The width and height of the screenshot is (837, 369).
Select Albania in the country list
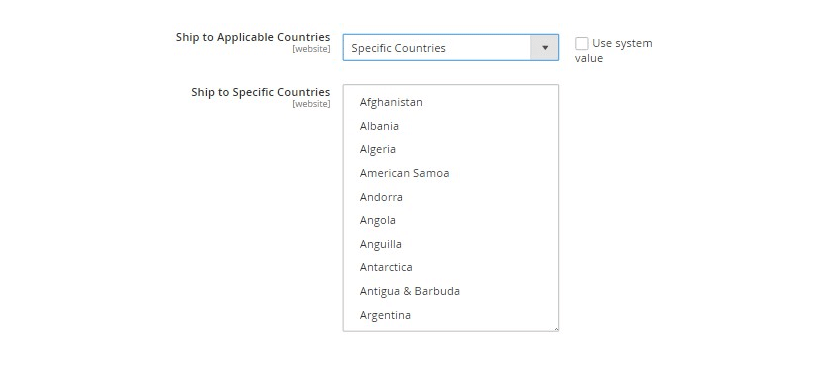(x=379, y=126)
